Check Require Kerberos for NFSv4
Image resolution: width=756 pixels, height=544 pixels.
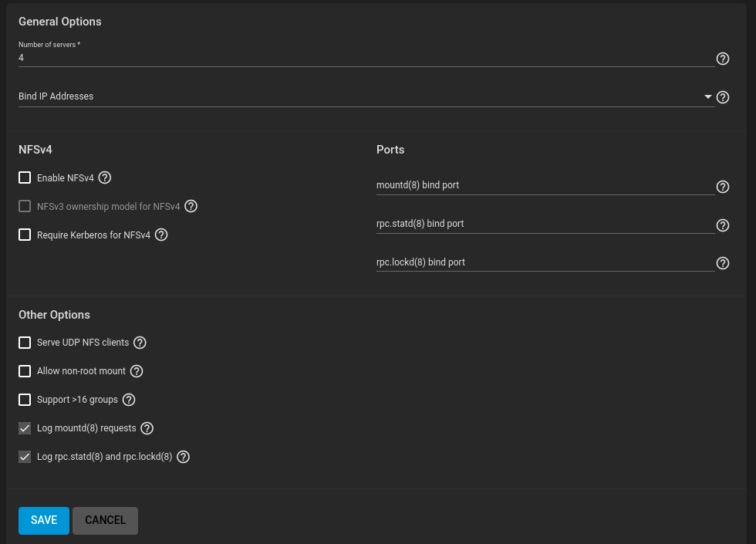pos(25,235)
